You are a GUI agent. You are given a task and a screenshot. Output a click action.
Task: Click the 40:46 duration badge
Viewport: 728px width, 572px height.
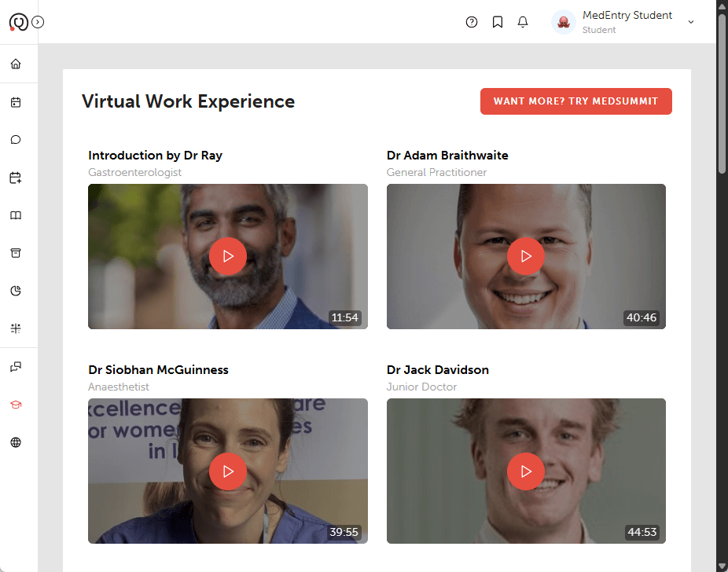pyautogui.click(x=642, y=317)
